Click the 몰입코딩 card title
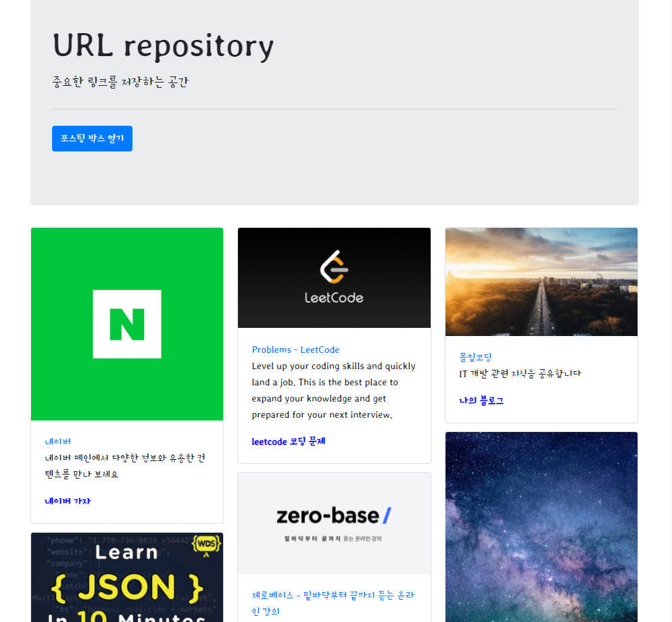672x622 pixels. pyautogui.click(x=475, y=356)
